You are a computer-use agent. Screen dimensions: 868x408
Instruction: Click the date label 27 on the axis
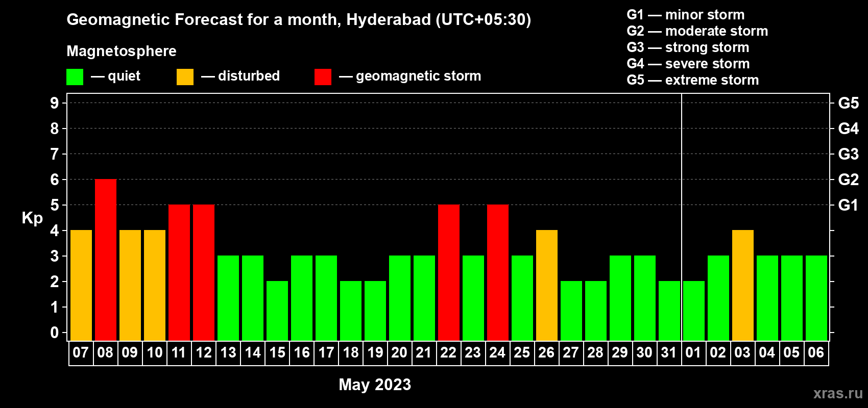click(x=571, y=352)
